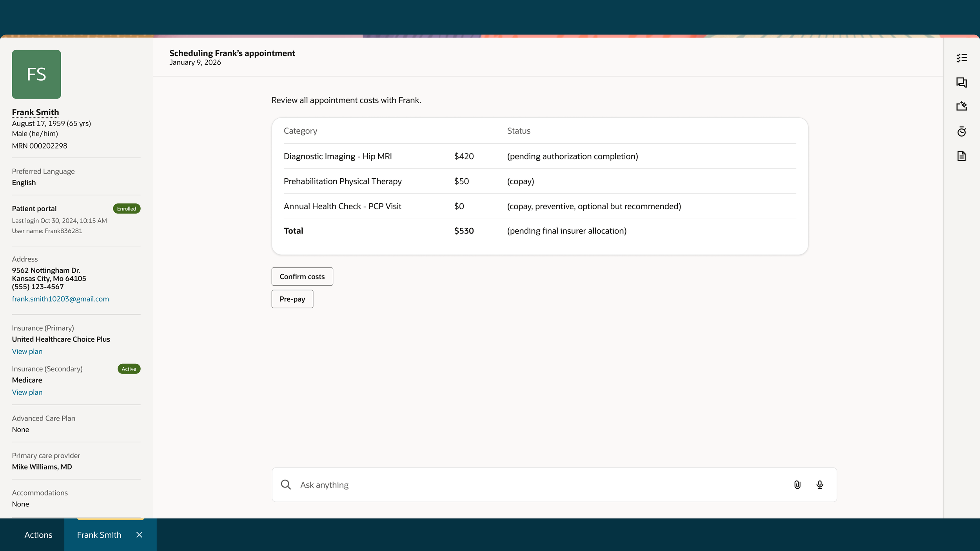Activate the microphone voice input icon
The height and width of the screenshot is (551, 980).
point(820,485)
